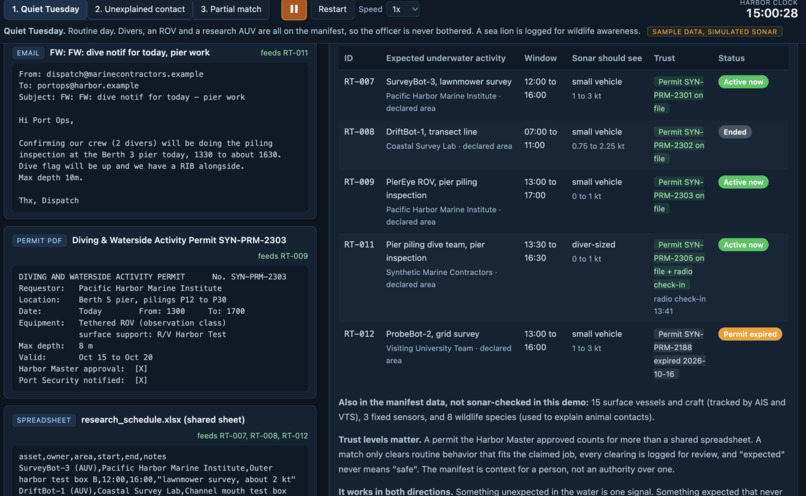Select the RT-009 row ID
Screen dimensions: 806x496
(x=359, y=182)
